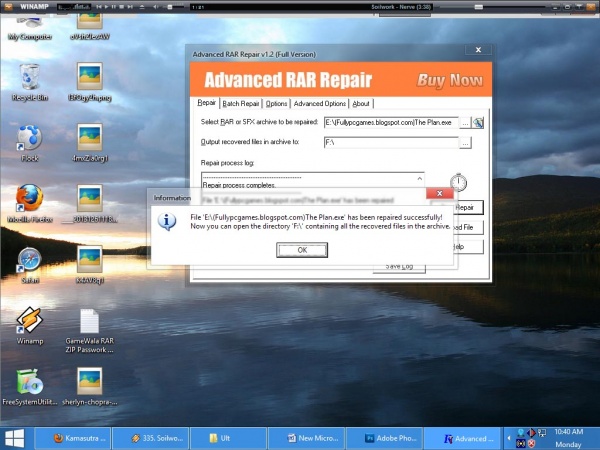Image resolution: width=600 pixels, height=450 pixels.
Task: Launch the Flock browser shortcut
Action: 29,143
